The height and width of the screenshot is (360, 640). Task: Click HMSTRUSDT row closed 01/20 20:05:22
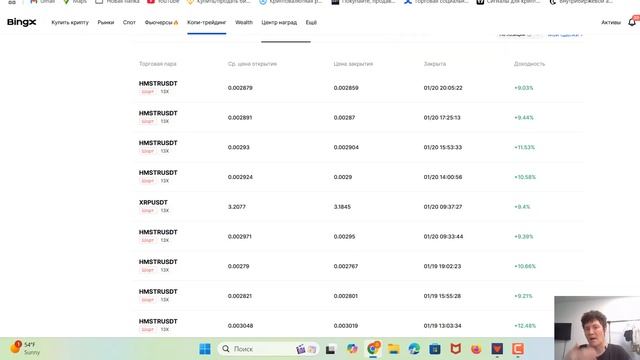click(359, 87)
